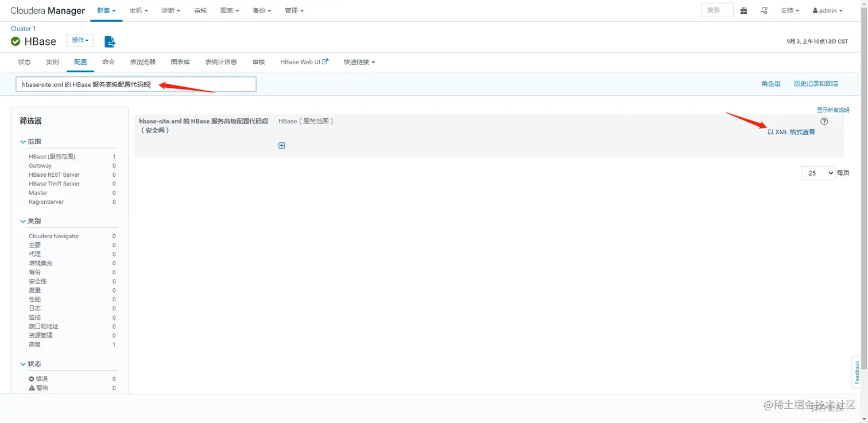
Task: Open the Feedback side tab
Action: 857,372
